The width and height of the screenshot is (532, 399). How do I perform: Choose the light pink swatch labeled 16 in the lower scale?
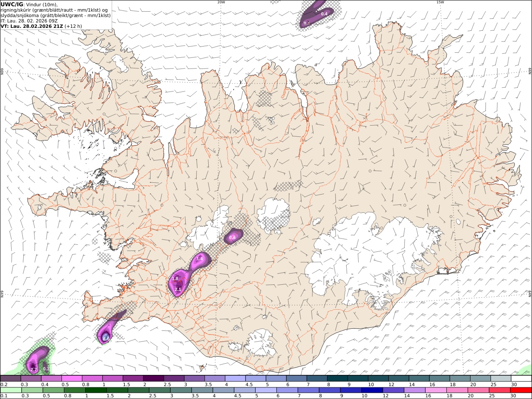(436, 390)
